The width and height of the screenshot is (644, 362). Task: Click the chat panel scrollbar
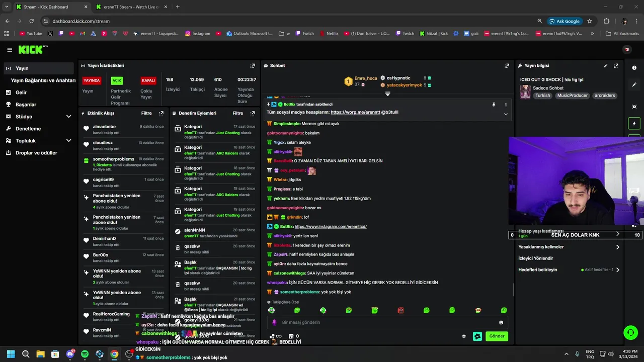(x=513, y=290)
